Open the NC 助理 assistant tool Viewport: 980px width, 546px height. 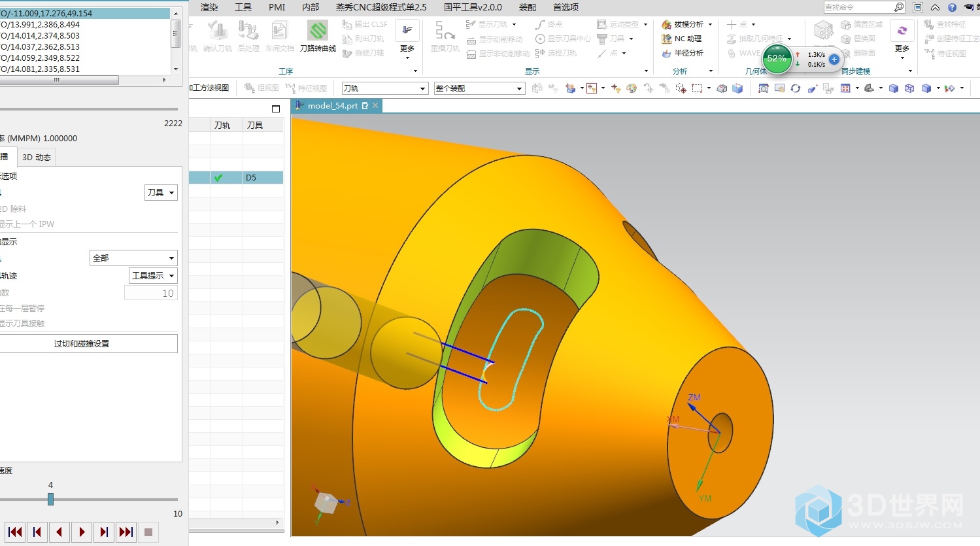click(x=681, y=39)
